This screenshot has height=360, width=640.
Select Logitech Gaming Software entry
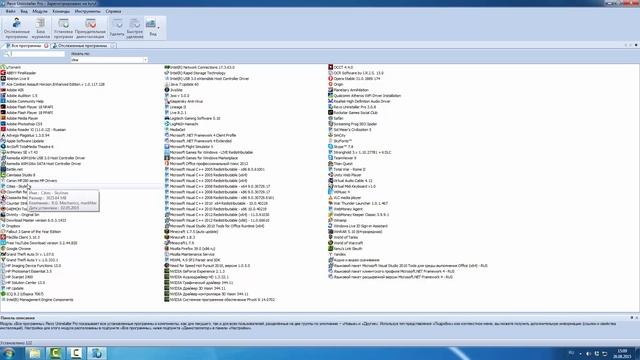tap(192, 118)
